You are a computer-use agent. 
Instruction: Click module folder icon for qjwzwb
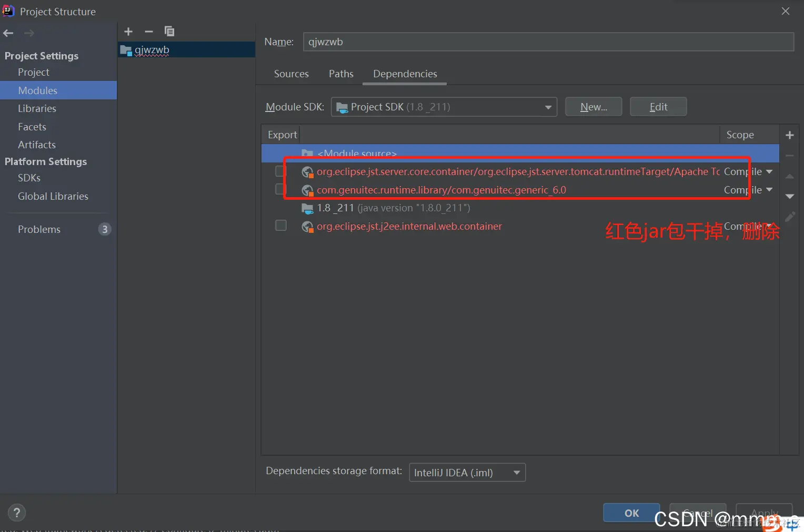[x=126, y=50]
